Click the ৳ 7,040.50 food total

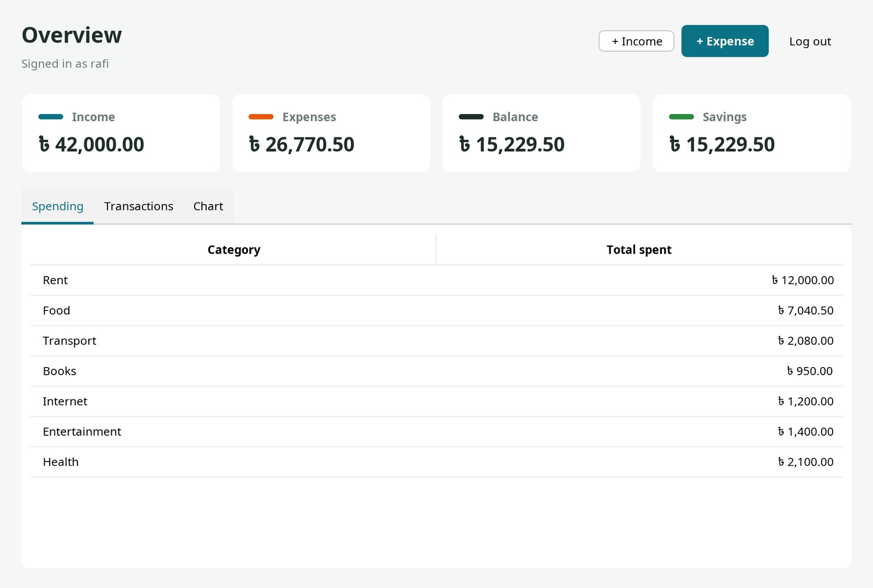tap(806, 310)
